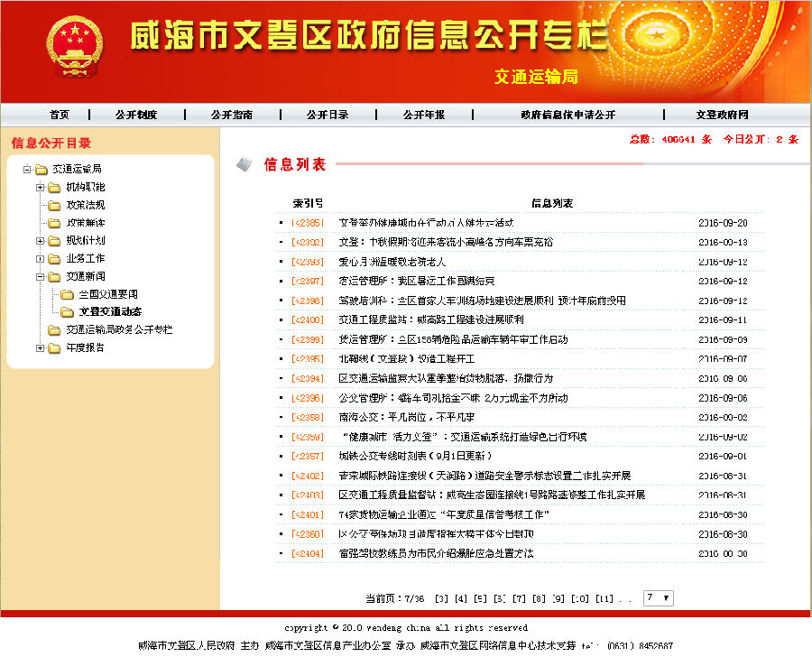812x657 pixels.
Task: Click the 交通运输局政务公开专栏 folder icon
Action: point(55,328)
